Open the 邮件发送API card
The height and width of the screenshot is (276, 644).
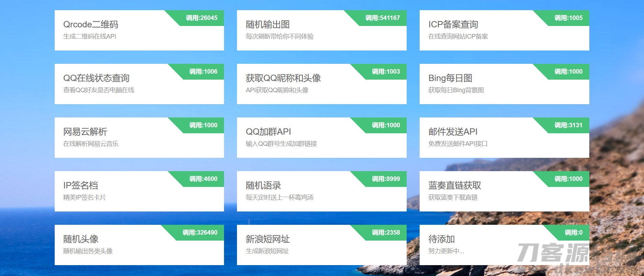(504, 138)
